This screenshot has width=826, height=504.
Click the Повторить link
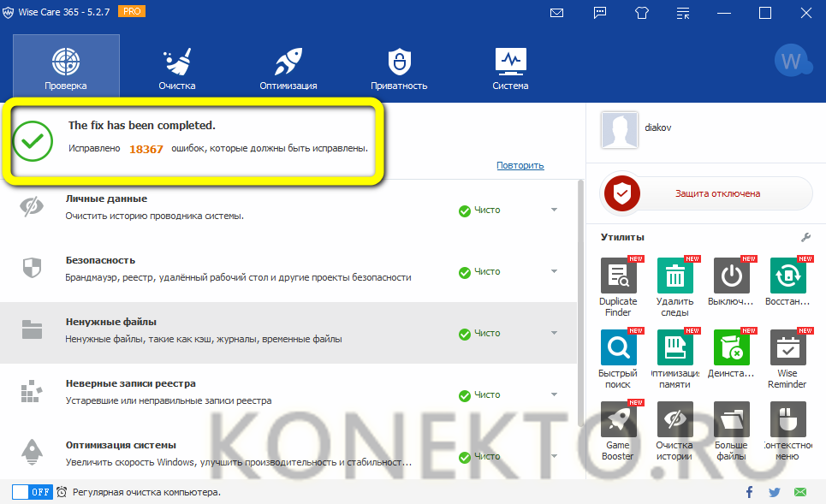tap(520, 165)
